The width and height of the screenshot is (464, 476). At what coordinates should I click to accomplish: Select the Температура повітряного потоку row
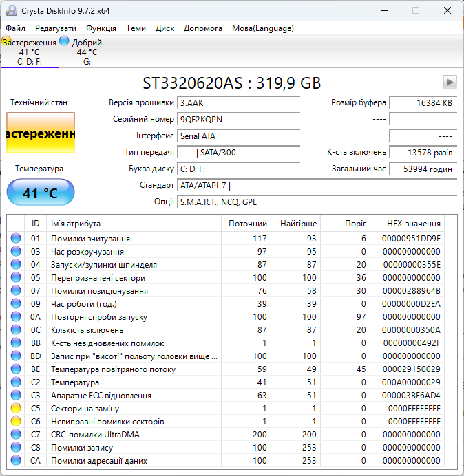pyautogui.click(x=226, y=369)
